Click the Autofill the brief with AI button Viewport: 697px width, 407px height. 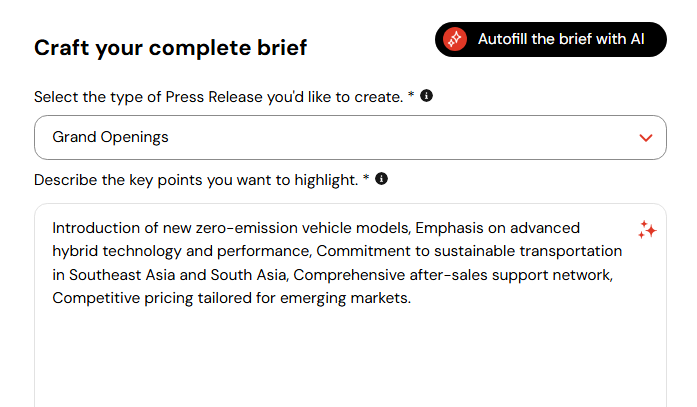(551, 39)
